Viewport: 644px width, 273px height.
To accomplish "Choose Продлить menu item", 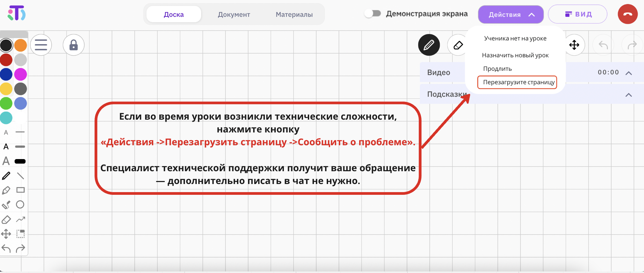I will tap(498, 69).
